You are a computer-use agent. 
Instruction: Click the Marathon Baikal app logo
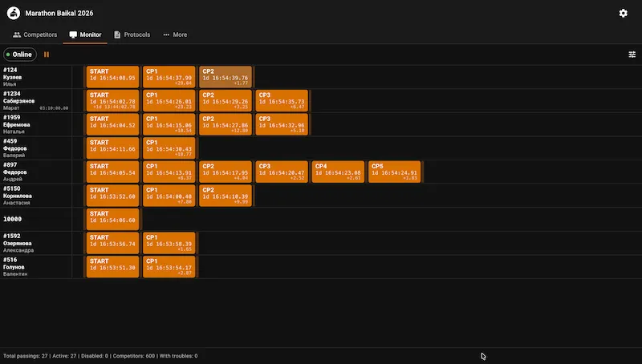coord(14,13)
